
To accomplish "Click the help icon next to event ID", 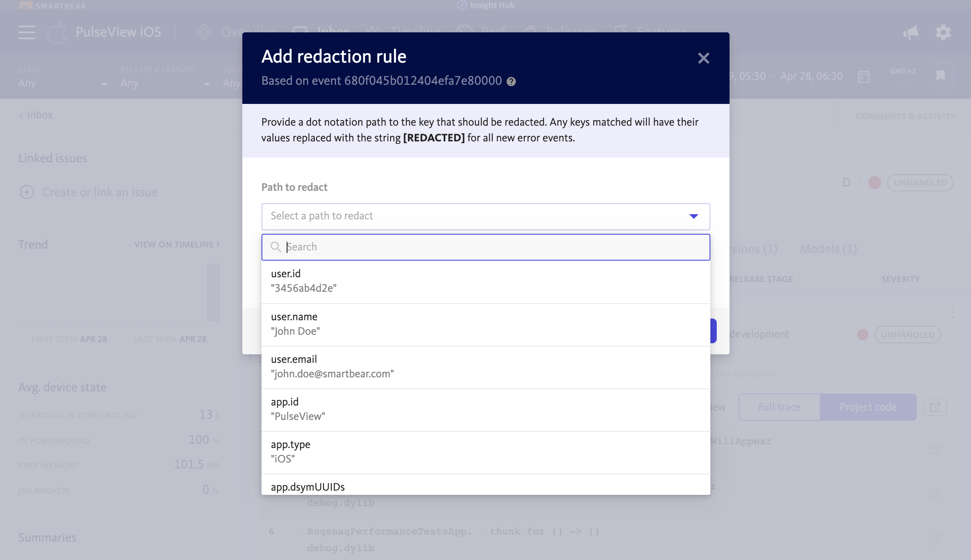I will 511,81.
